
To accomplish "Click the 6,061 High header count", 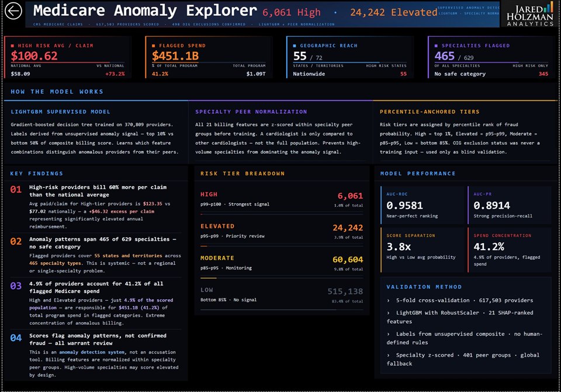I will pos(291,12).
